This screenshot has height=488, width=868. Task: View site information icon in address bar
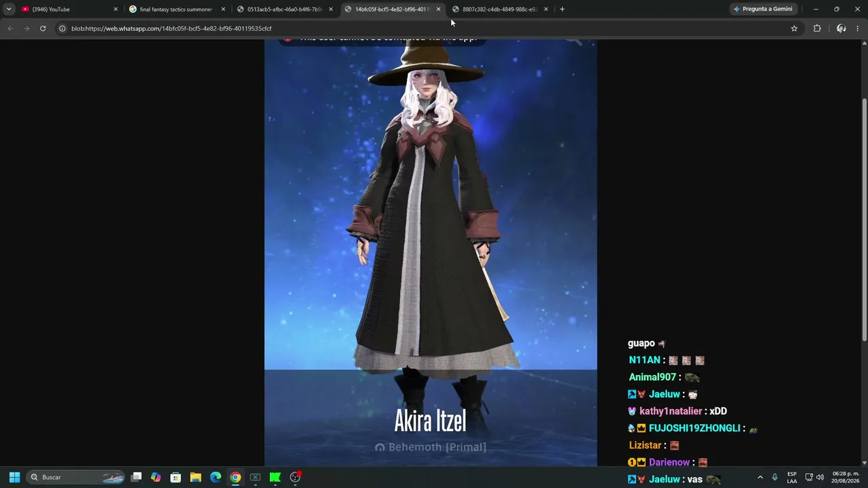[x=62, y=28]
